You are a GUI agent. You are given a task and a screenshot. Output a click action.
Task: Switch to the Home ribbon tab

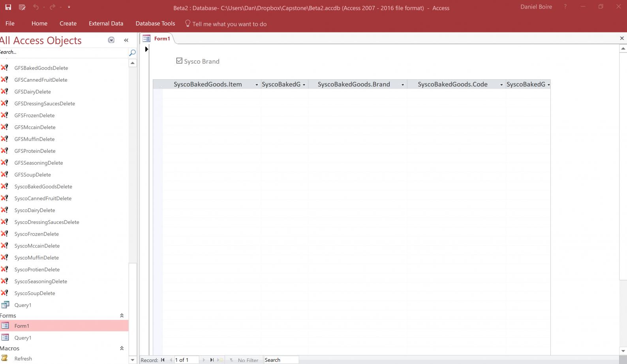pyautogui.click(x=39, y=23)
